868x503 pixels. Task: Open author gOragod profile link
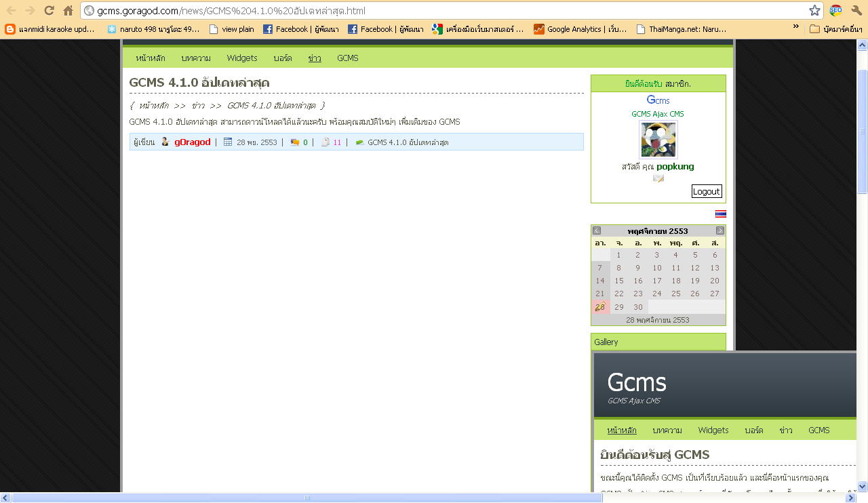[193, 142]
